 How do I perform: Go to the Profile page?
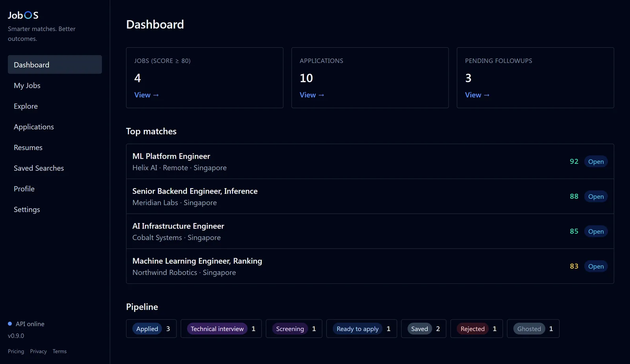point(55,189)
